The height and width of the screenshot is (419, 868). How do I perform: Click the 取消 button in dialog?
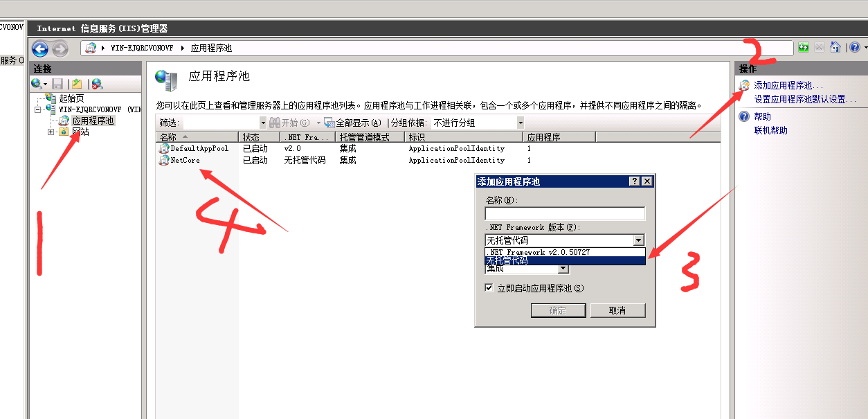point(617,310)
